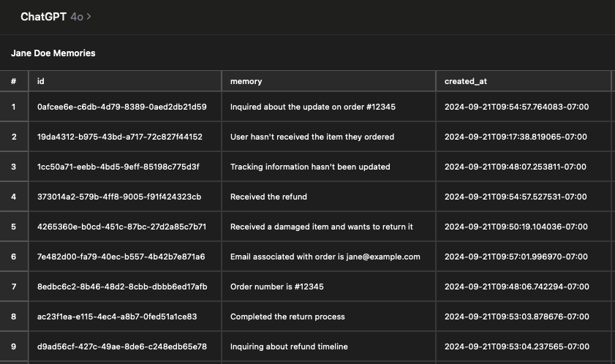Screen dimensions: 615x364
Task: Click memory 'Tracking information hasn't been updated'
Action: (310, 167)
